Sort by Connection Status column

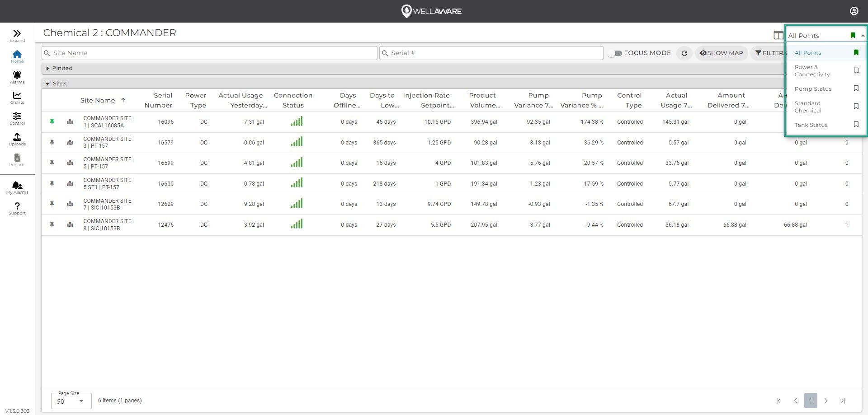coord(293,100)
